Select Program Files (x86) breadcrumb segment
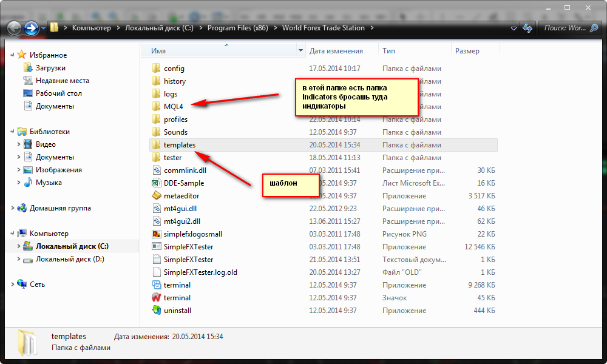The width and height of the screenshot is (607, 364). [x=238, y=28]
